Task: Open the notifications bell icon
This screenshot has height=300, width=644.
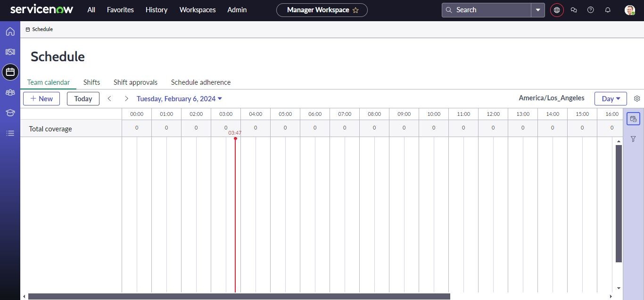Action: click(608, 9)
